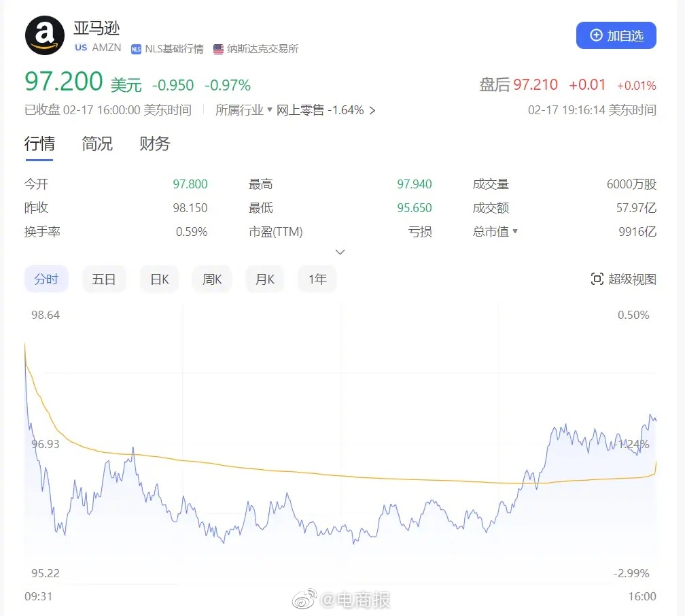Viewport: 685px width, 616px height.
Task: Click the 昨收 value 98.150
Action: [x=190, y=207]
